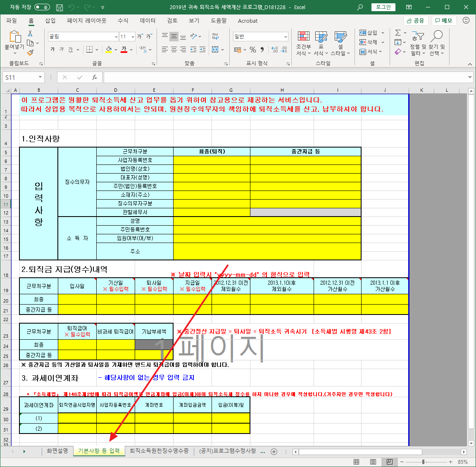Screen dimensions: 476x467
Task: Switch to Normal view in status bar
Action: point(357,462)
